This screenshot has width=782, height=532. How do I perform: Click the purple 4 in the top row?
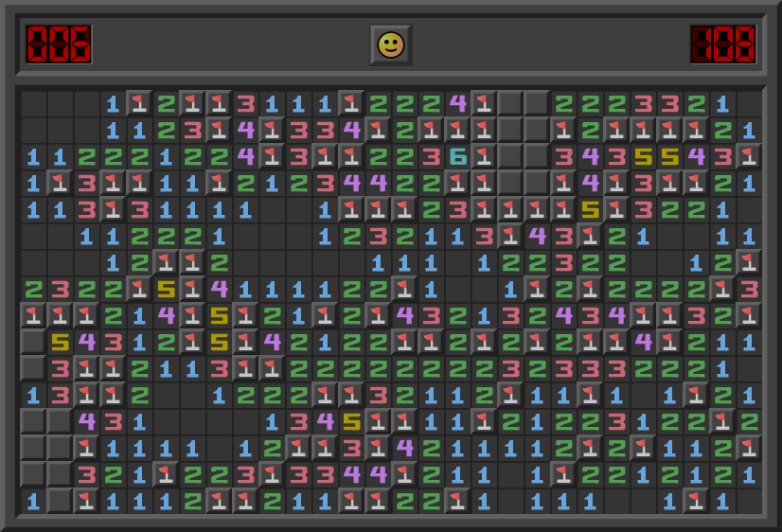tap(458, 103)
